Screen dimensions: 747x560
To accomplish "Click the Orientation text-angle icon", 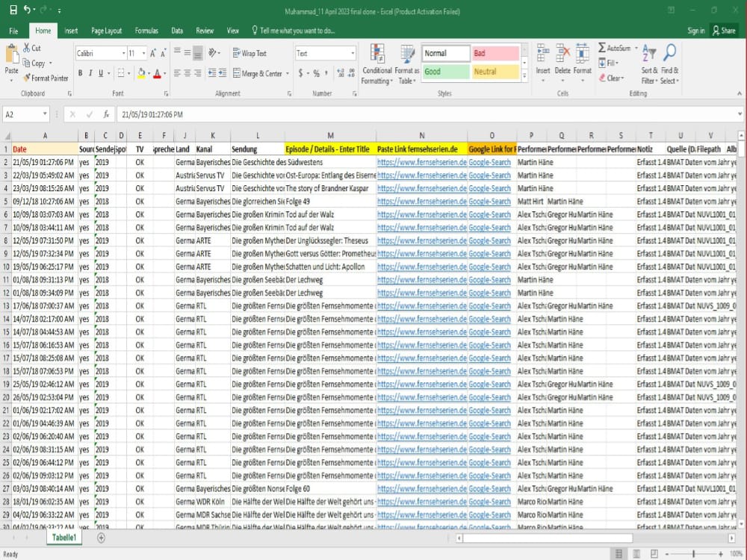I will click(x=212, y=53).
